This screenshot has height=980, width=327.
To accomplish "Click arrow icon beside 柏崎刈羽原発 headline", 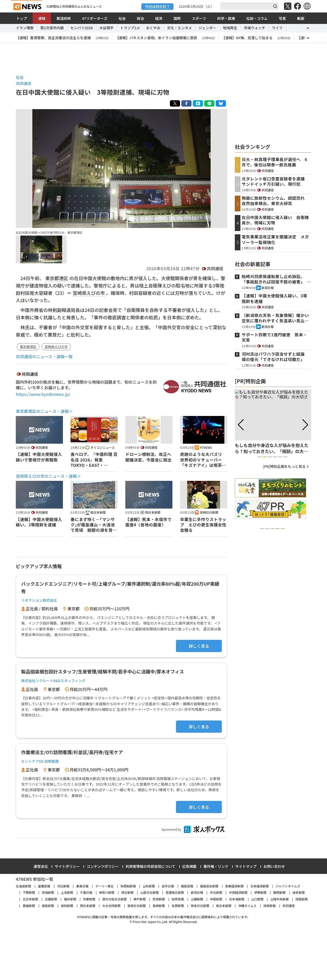I will coord(237,277).
